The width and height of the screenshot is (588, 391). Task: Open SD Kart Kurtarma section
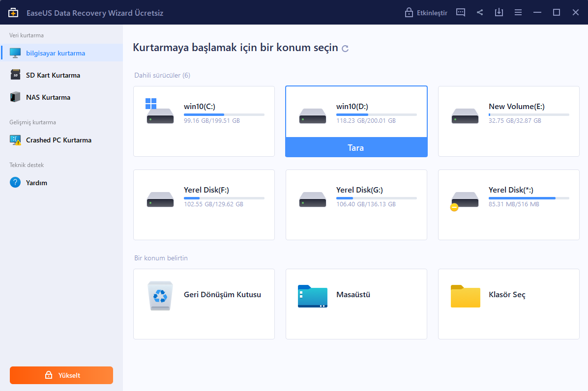pos(53,75)
